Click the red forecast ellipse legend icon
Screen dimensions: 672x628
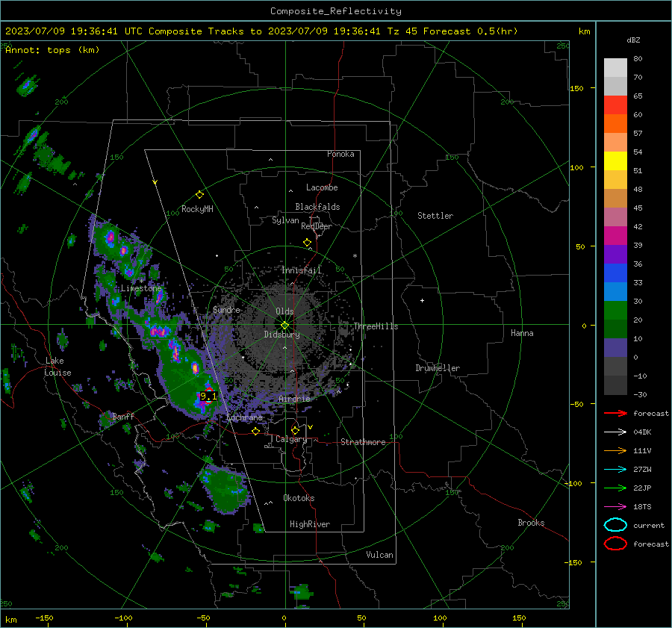point(615,544)
